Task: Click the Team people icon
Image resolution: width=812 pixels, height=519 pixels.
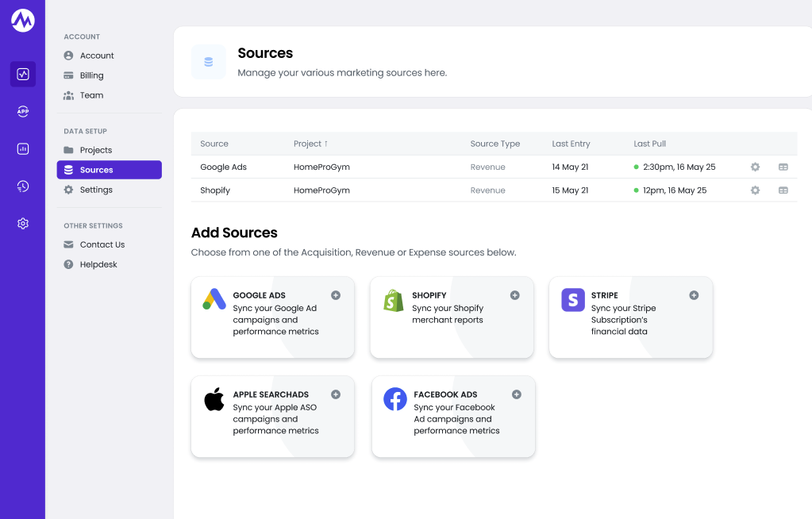Action: point(68,95)
